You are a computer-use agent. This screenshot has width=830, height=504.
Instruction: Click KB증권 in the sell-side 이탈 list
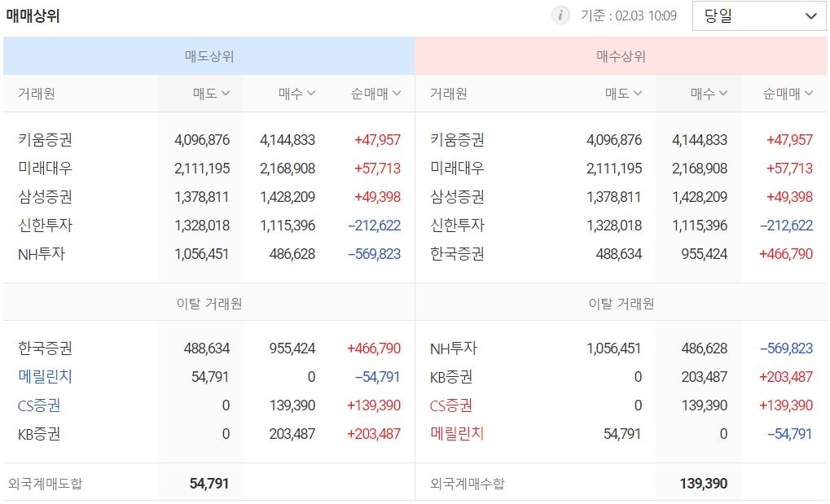click(x=39, y=434)
